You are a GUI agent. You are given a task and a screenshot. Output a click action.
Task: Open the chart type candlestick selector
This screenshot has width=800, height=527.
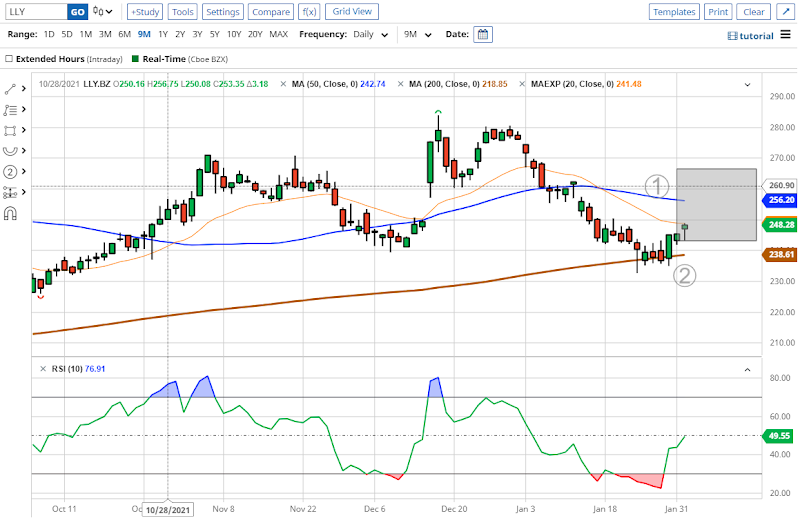[x=103, y=12]
